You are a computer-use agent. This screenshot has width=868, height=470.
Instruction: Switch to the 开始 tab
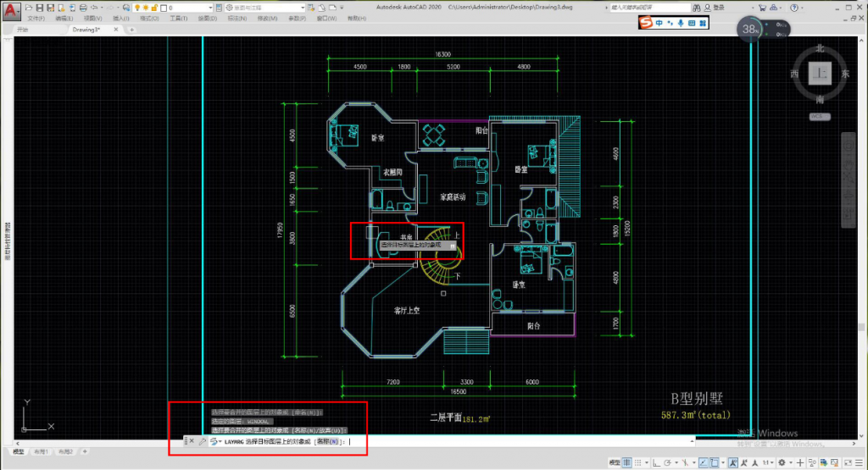[22, 30]
